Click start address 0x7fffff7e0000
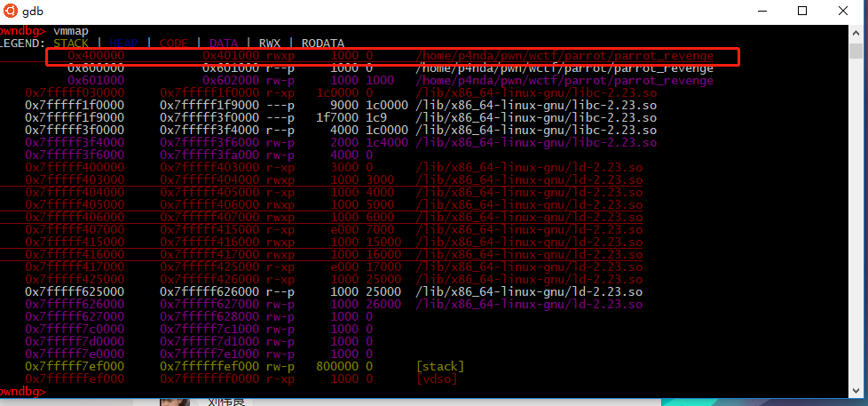The height and width of the screenshot is (406, 868). (75, 354)
